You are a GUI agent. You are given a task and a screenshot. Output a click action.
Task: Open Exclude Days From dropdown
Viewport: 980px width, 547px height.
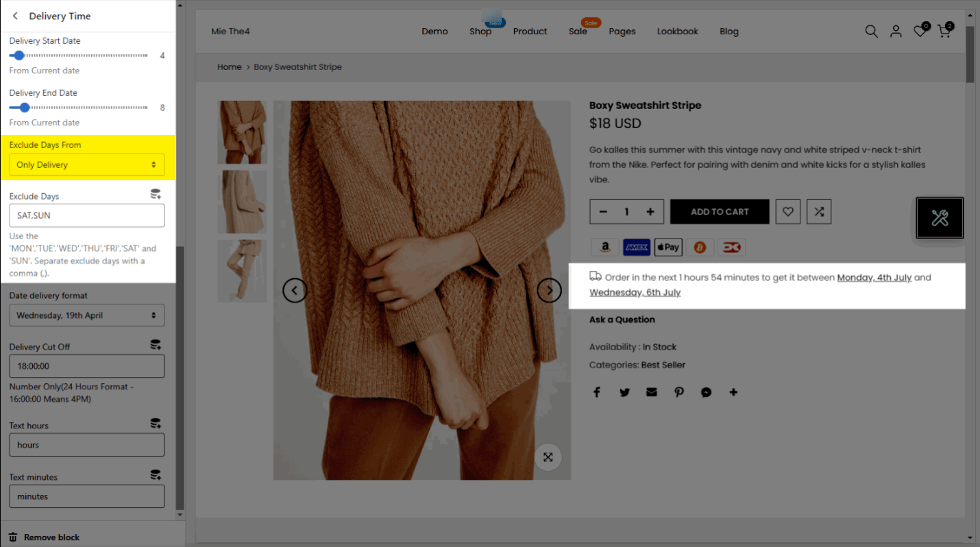pyautogui.click(x=87, y=165)
